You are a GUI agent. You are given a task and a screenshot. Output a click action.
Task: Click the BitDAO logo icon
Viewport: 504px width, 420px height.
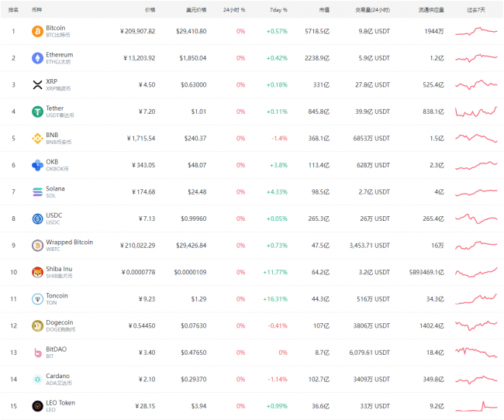pos(38,353)
